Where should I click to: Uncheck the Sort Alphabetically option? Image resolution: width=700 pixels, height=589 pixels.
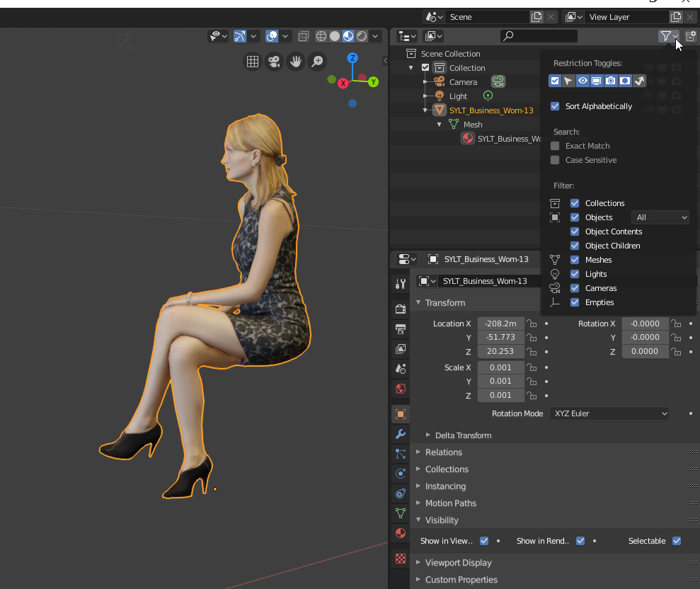(555, 106)
